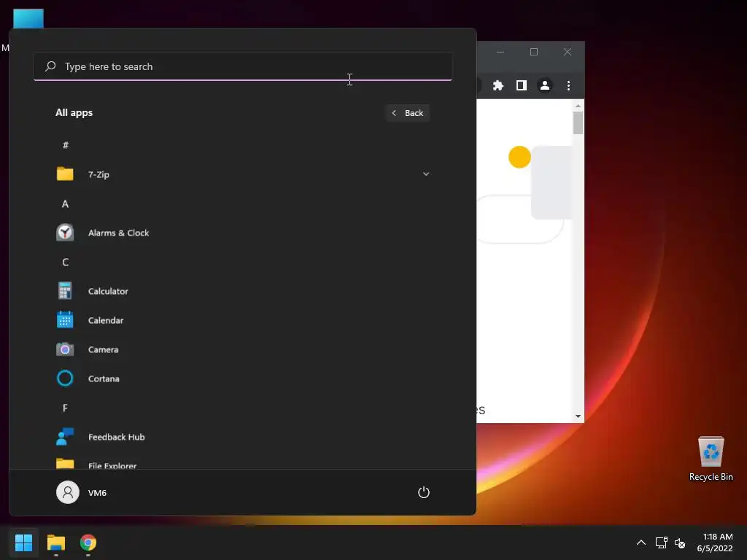747x560 pixels.
Task: Open Chrome's three-dot menu
Action: pos(568,85)
